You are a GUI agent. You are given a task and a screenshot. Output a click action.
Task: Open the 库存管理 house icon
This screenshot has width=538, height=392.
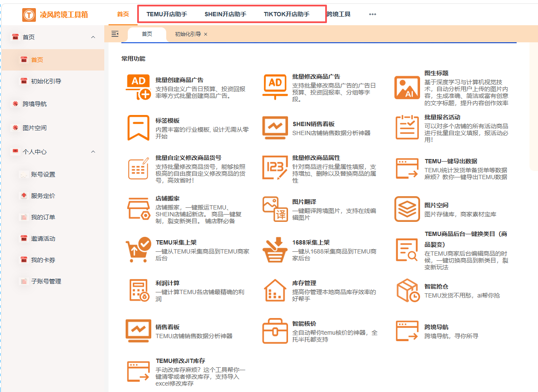pos(275,290)
